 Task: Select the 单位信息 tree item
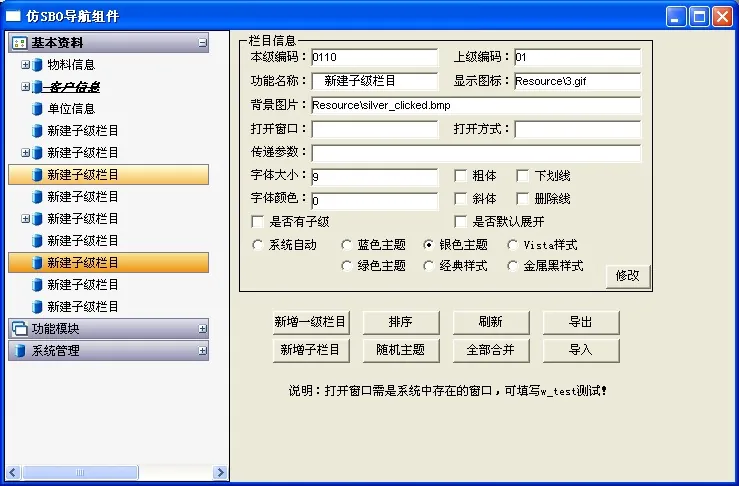(71, 109)
